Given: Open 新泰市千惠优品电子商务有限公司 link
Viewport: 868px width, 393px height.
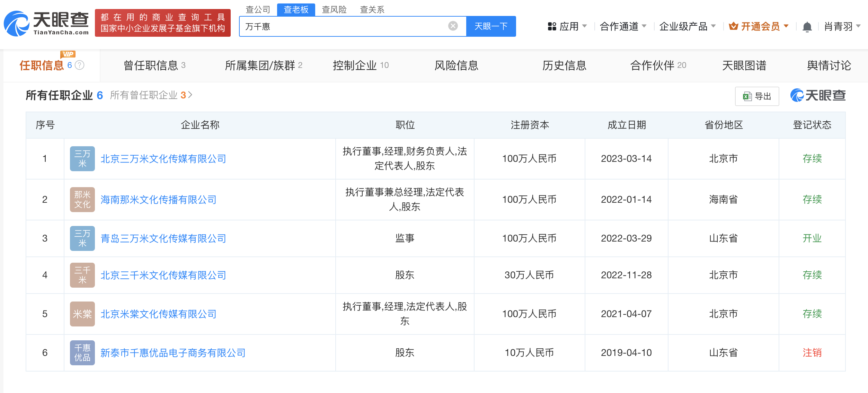Looking at the screenshot, I should tap(173, 353).
